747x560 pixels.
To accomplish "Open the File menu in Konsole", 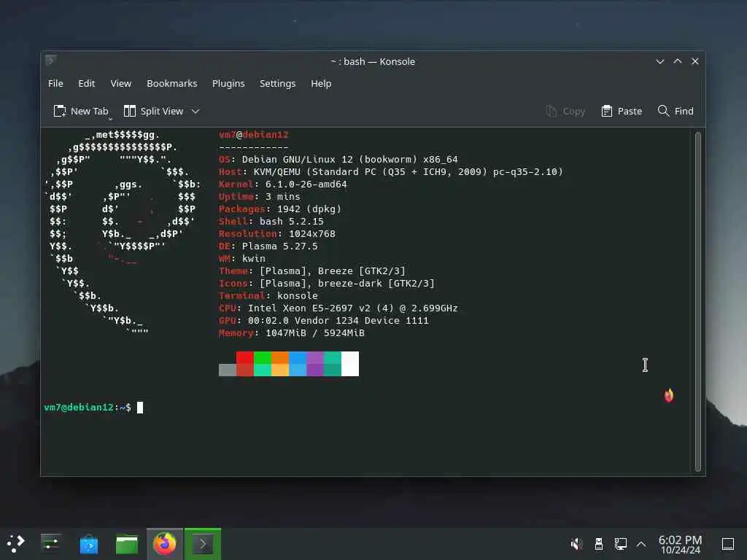I will [x=55, y=83].
